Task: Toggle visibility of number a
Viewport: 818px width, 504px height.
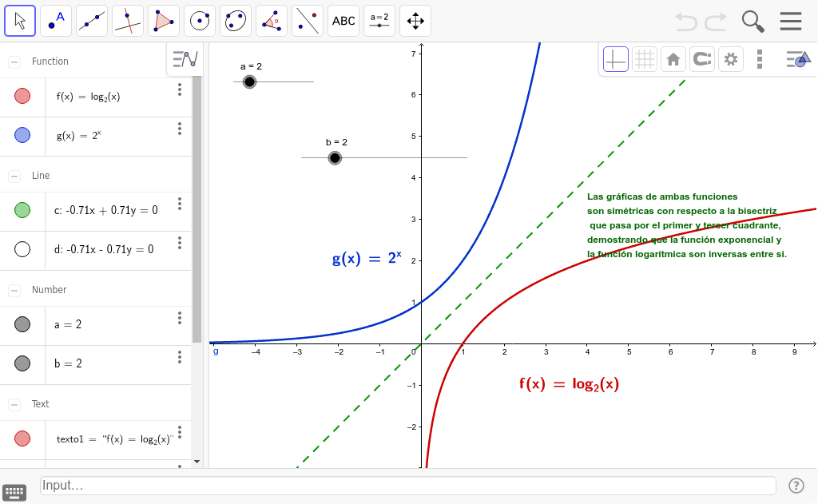Action: click(x=22, y=324)
